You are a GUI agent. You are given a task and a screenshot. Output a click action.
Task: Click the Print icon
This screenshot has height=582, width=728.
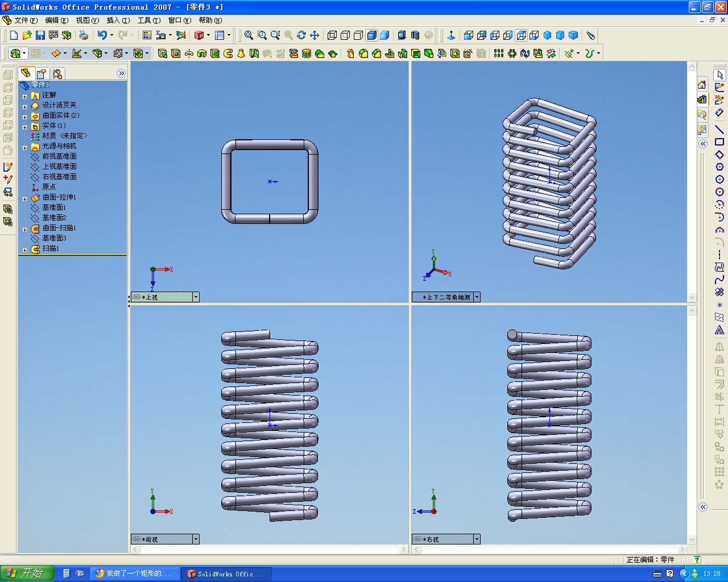click(84, 35)
